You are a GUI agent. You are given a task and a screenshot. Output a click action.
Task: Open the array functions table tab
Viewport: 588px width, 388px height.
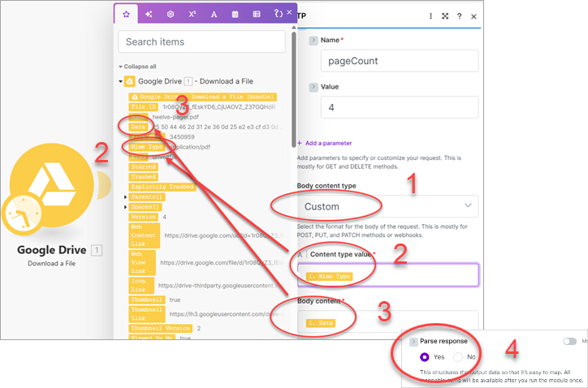[257, 14]
